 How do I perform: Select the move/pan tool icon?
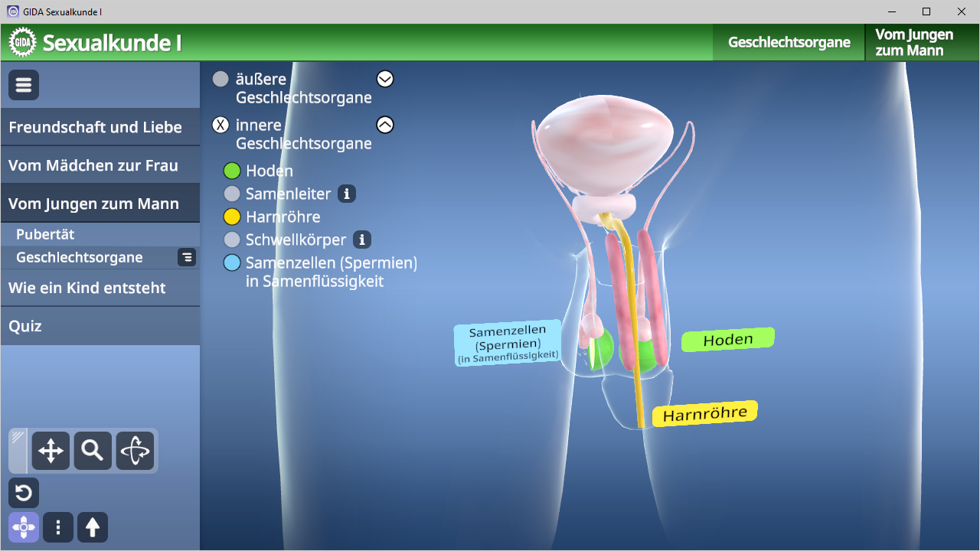51,451
